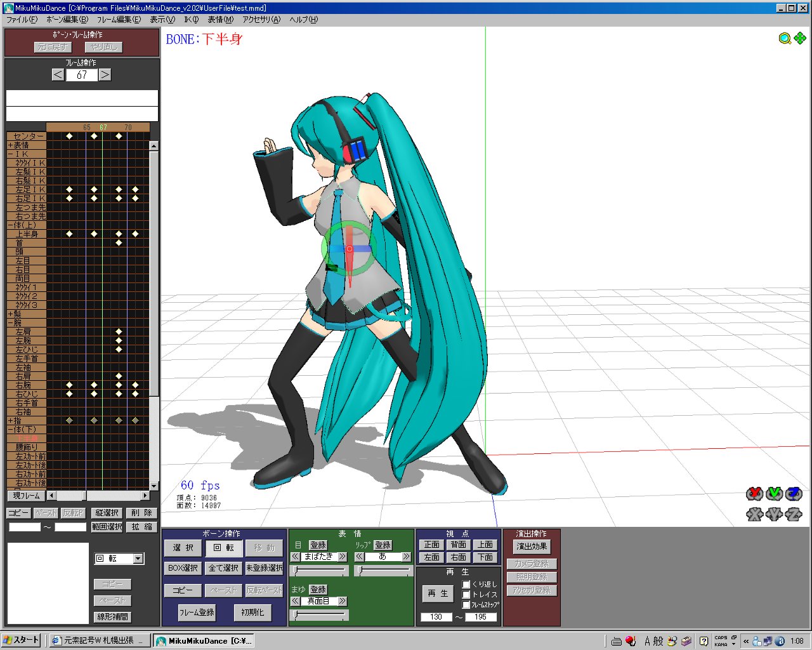Switch bone operation to 選択 mode
The height and width of the screenshot is (650, 812).
183,548
